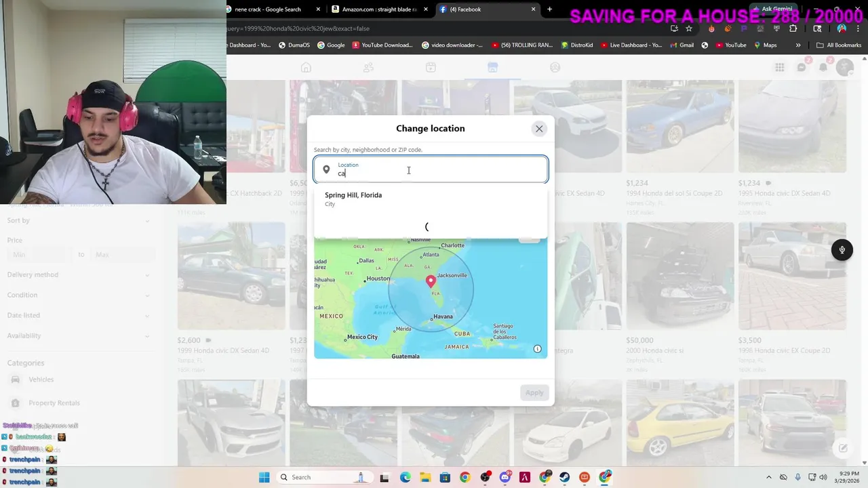Show hidden system tray icons
Viewport: 868px width, 488px height.
click(x=768, y=477)
